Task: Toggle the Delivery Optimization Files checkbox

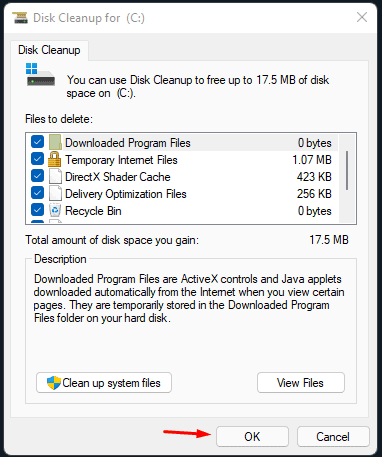Action: pyautogui.click(x=37, y=193)
